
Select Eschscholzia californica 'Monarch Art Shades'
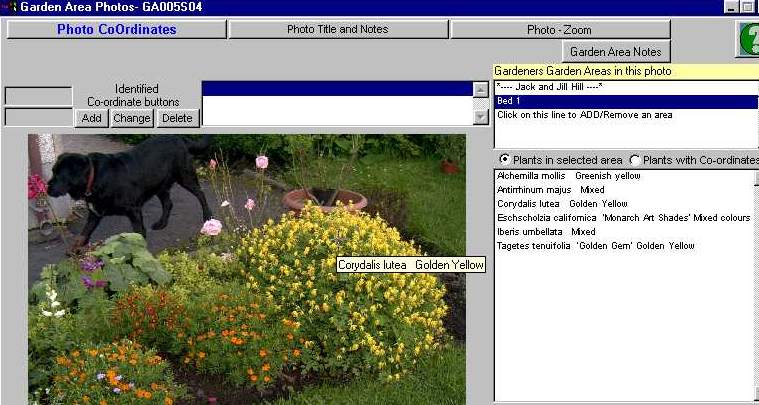pyautogui.click(x=624, y=218)
